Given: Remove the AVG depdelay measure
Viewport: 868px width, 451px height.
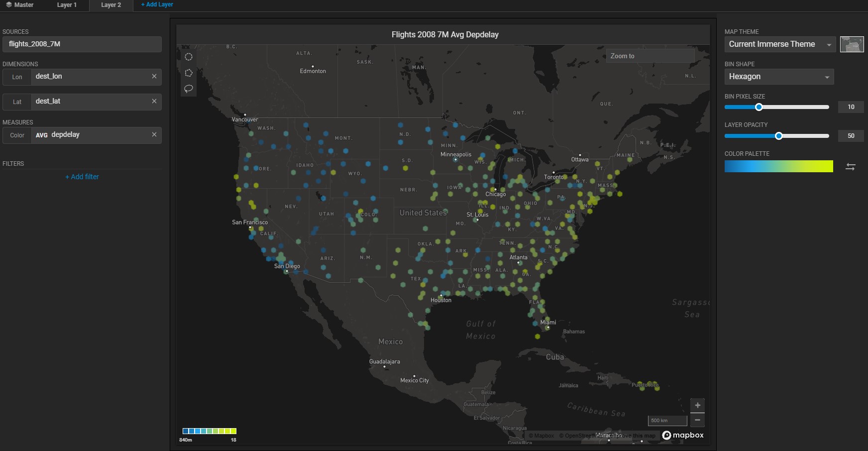Looking at the screenshot, I should tap(154, 135).
